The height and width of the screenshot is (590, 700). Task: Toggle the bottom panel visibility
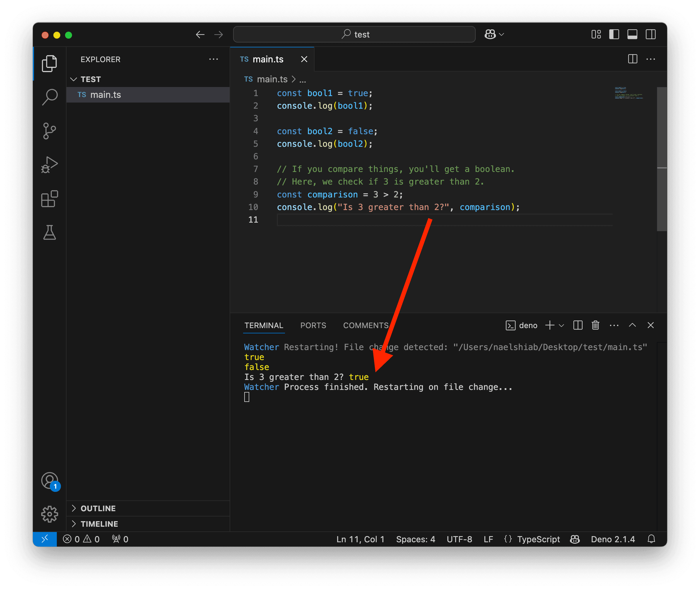point(632,35)
